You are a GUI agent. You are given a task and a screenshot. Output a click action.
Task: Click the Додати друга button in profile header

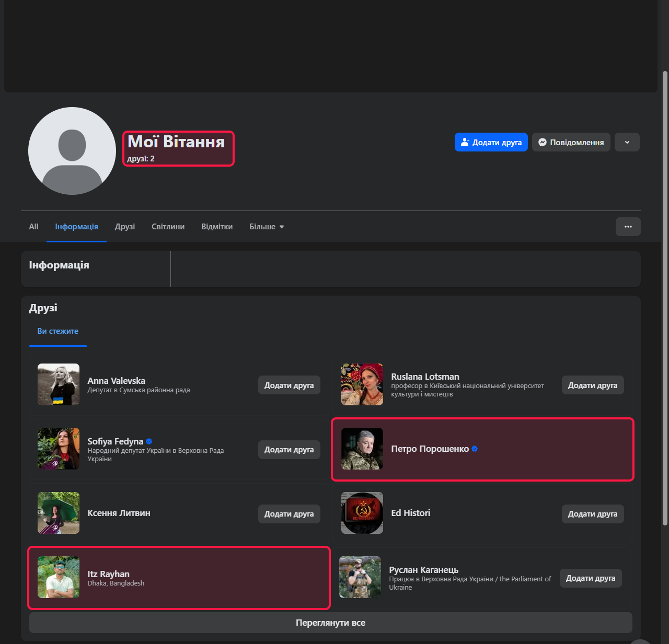(491, 142)
